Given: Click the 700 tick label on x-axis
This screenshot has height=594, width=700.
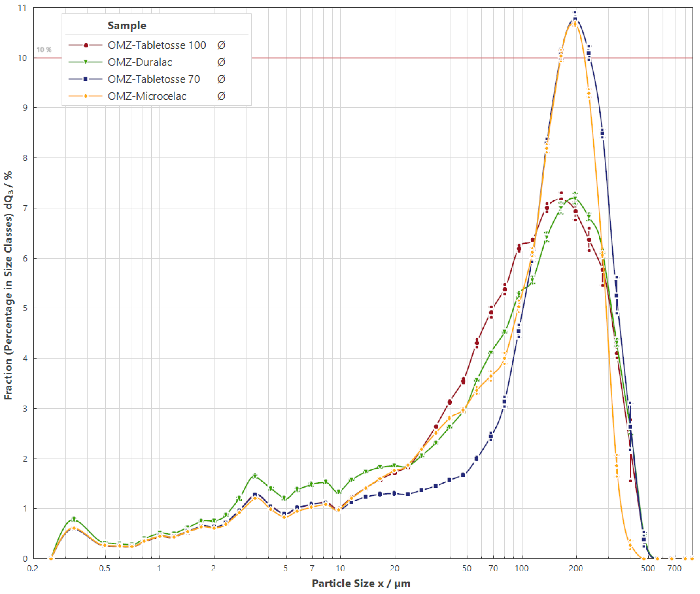Looking at the screenshot, I should [674, 569].
